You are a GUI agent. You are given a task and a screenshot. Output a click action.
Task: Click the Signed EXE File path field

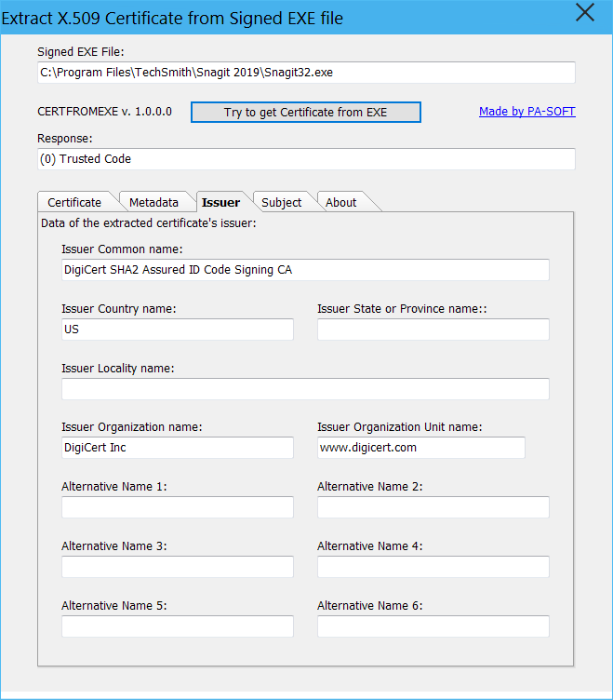(x=305, y=73)
